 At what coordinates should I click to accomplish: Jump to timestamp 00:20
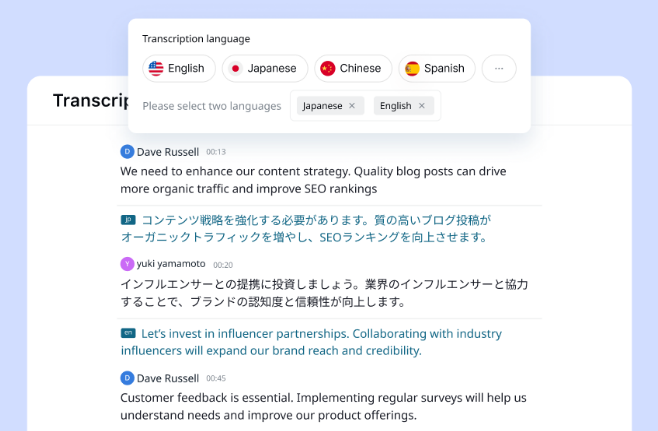pos(223,265)
